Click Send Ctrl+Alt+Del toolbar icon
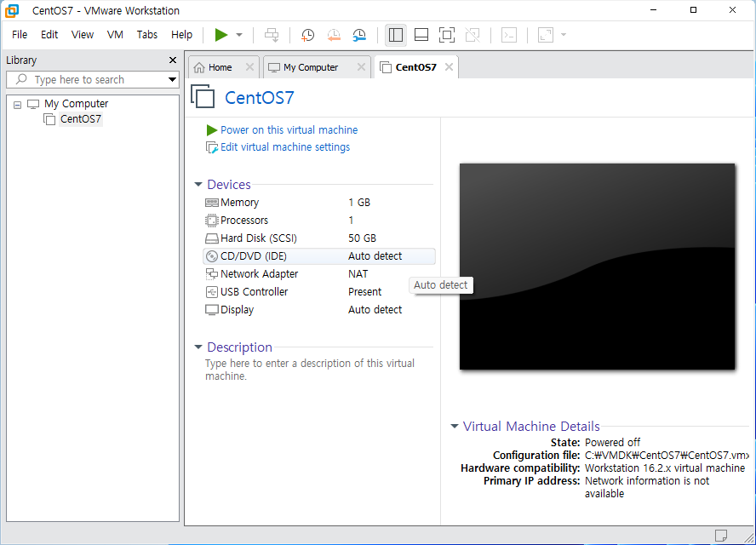Viewport: 756px width, 545px height. click(x=272, y=35)
